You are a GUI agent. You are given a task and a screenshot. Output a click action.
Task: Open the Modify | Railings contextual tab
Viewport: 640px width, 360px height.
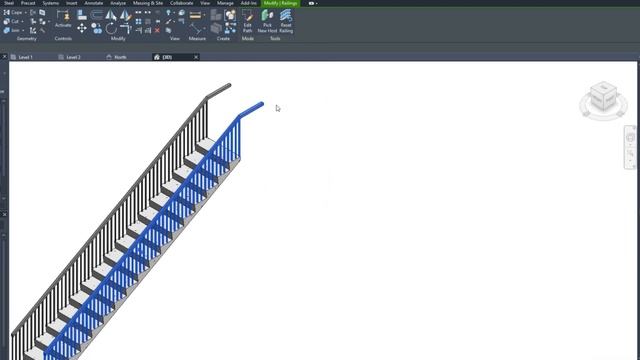280,3
